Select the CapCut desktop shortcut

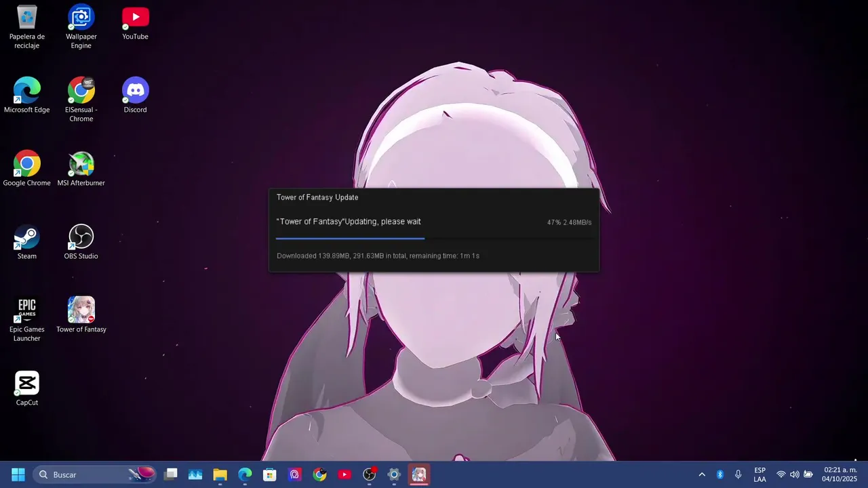click(x=27, y=388)
